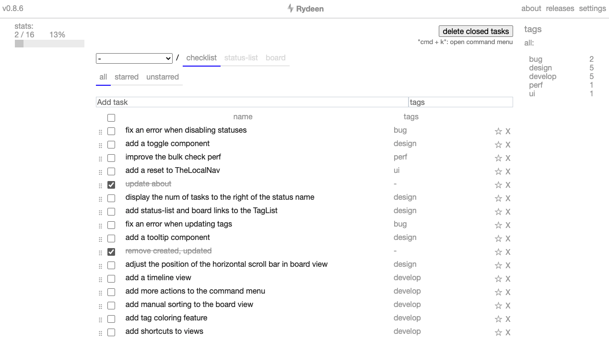Star the 'update about' task

498,185
